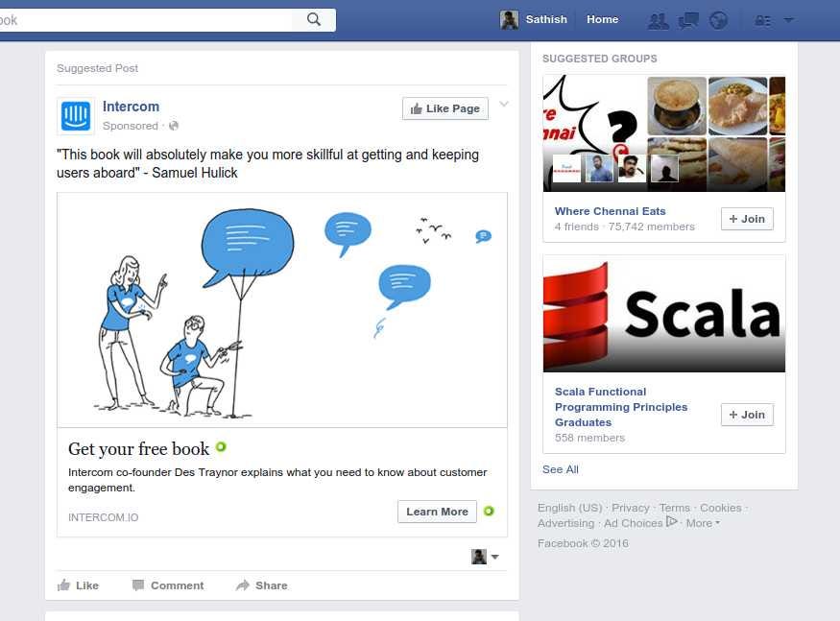Click the Like Page button

tap(445, 108)
